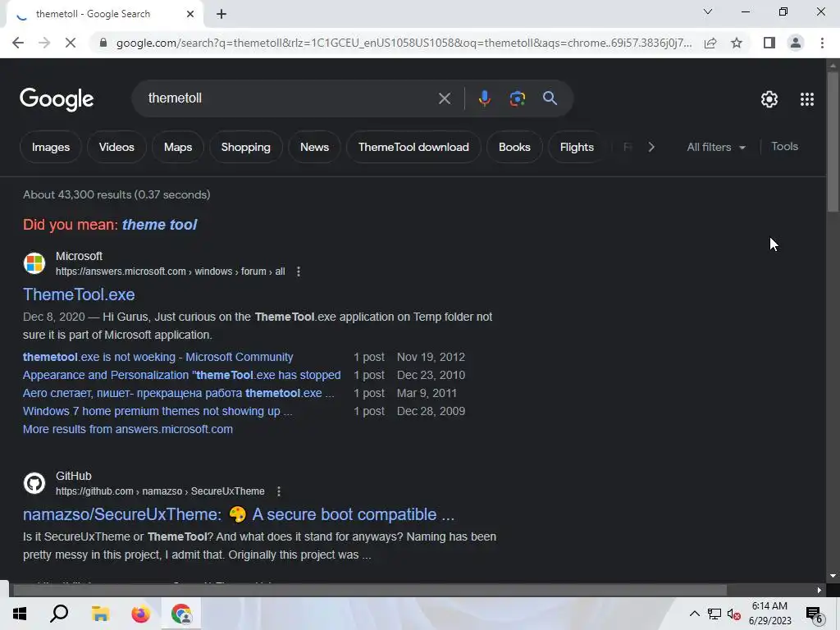Switch to Videos results
The image size is (840, 630).
point(116,147)
